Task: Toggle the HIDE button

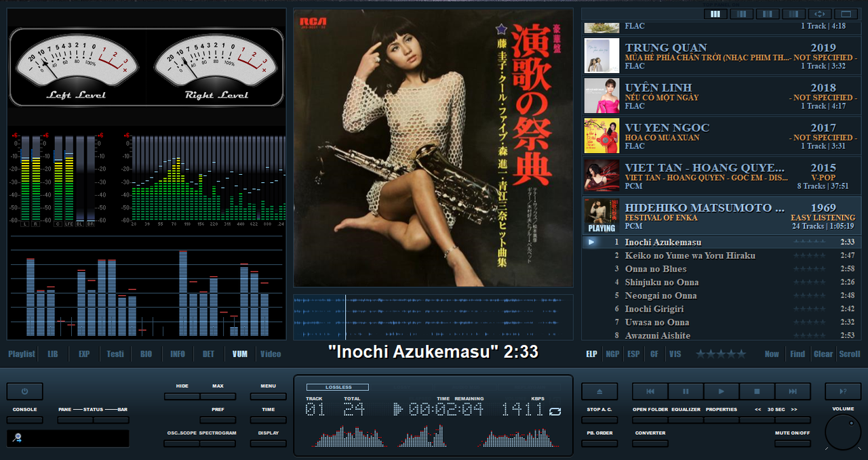Action: 182,396
